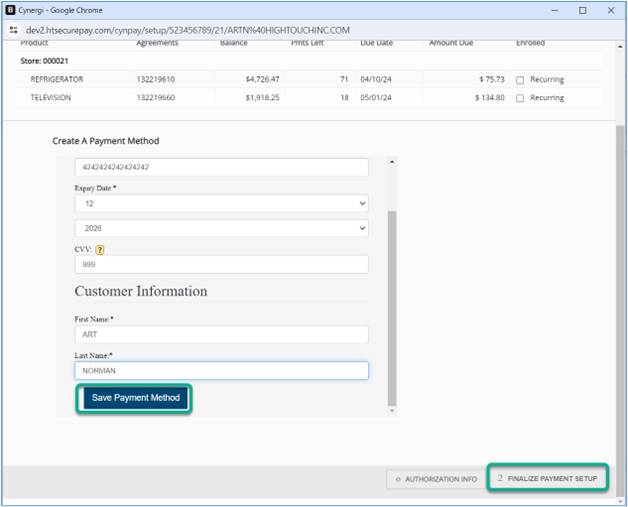Click the scrollbar up arrow in payment form

click(391, 162)
